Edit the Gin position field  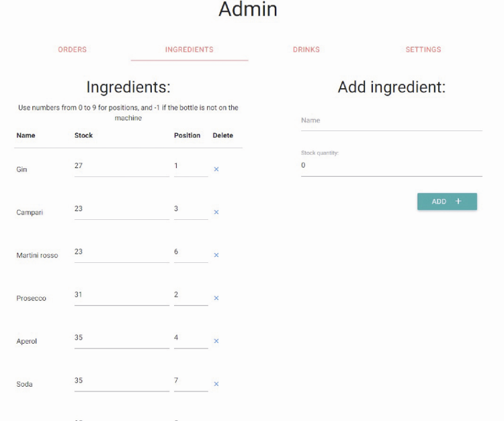tap(190, 166)
